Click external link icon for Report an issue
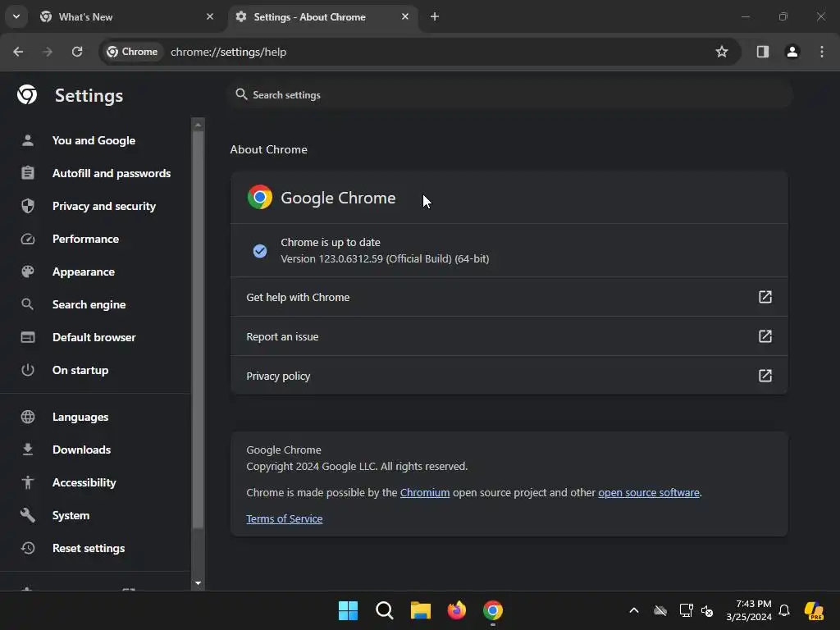The image size is (840, 630). [x=765, y=336]
